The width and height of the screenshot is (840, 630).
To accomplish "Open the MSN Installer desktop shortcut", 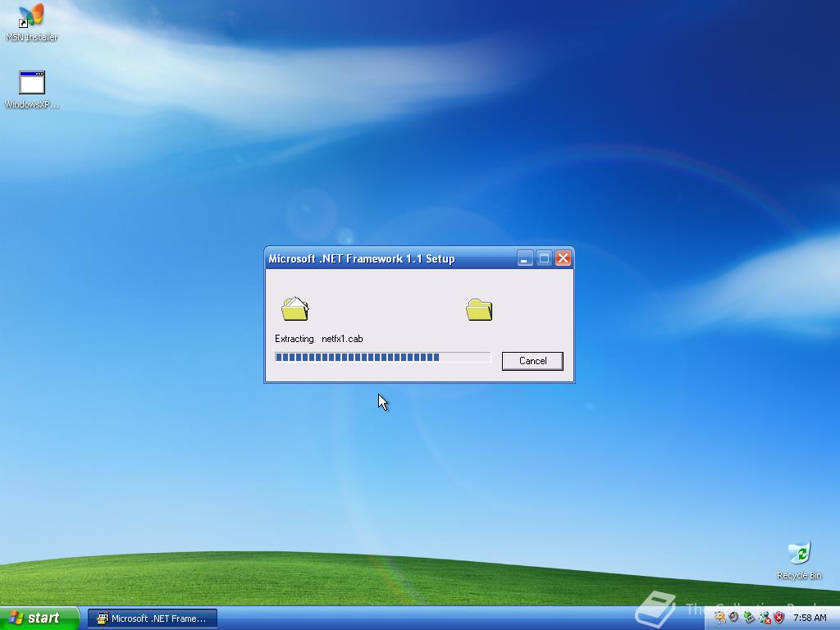I will click(x=32, y=23).
